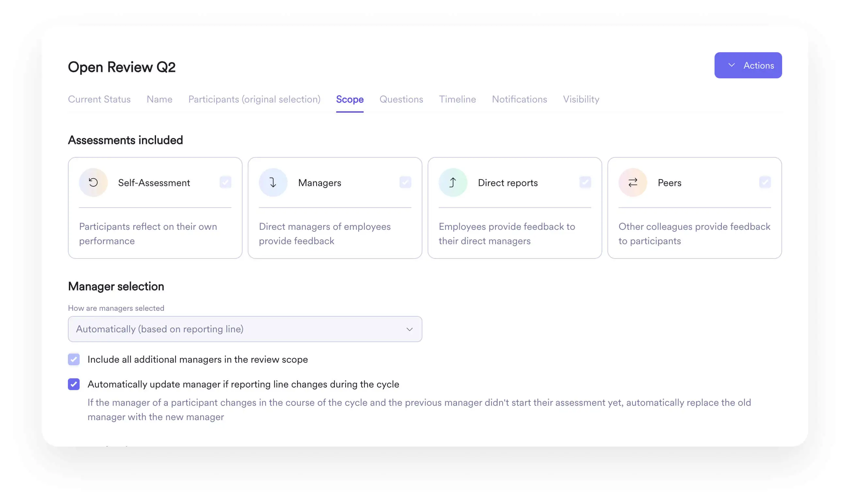
Task: Open Participants (original selection) tab
Action: (254, 99)
